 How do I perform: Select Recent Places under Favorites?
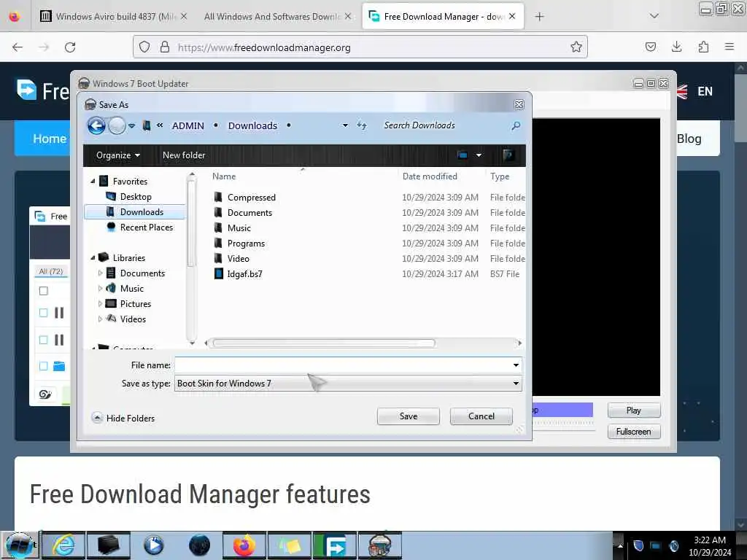pos(146,227)
